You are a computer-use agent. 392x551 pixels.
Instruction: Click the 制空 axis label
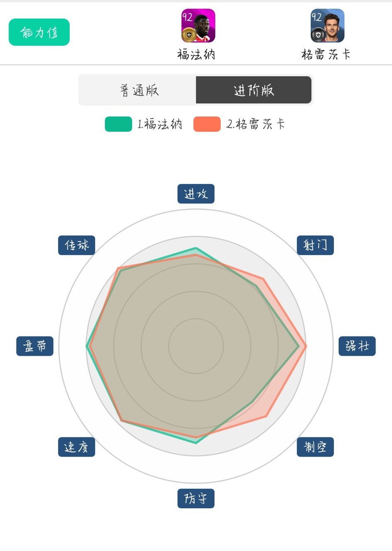coord(315,447)
